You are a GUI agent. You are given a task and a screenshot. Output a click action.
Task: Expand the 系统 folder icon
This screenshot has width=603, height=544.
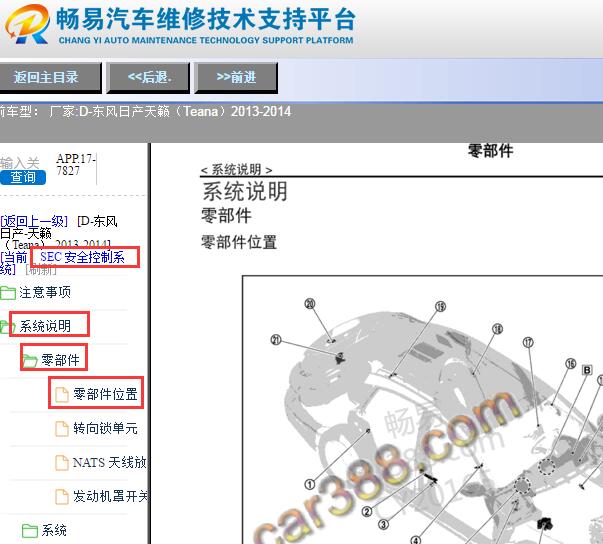click(30, 531)
